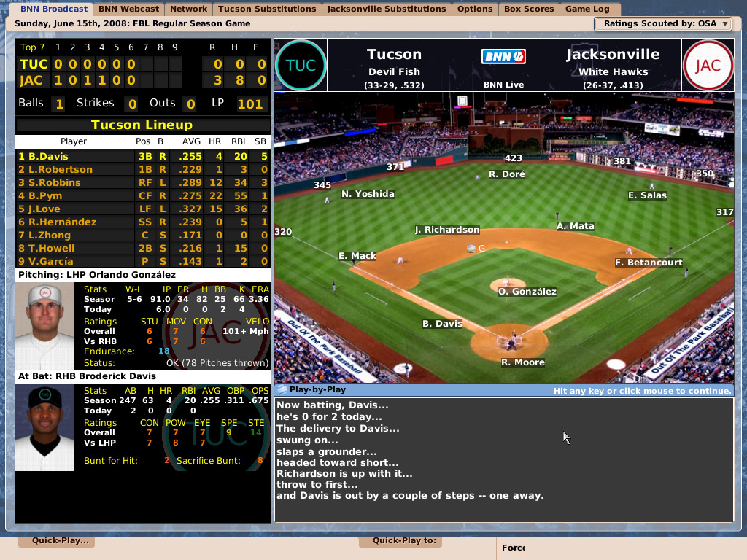Image resolution: width=747 pixels, height=560 pixels.
Task: Click the Tucson TUC team logo
Action: coord(301,65)
